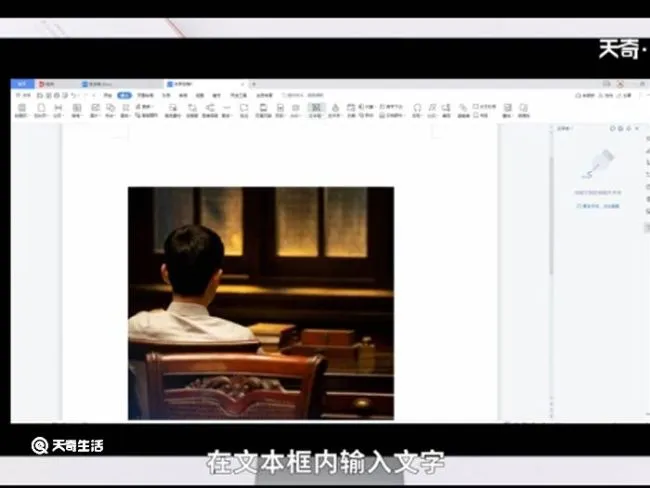The width and height of the screenshot is (650, 488).
Task: Open the Document Parts option
Action: [x=392, y=115]
